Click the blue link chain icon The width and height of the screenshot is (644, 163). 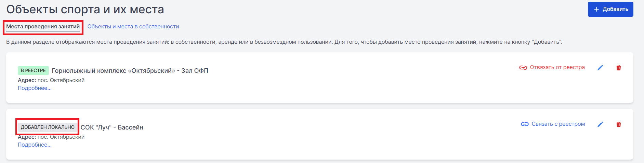(525, 124)
